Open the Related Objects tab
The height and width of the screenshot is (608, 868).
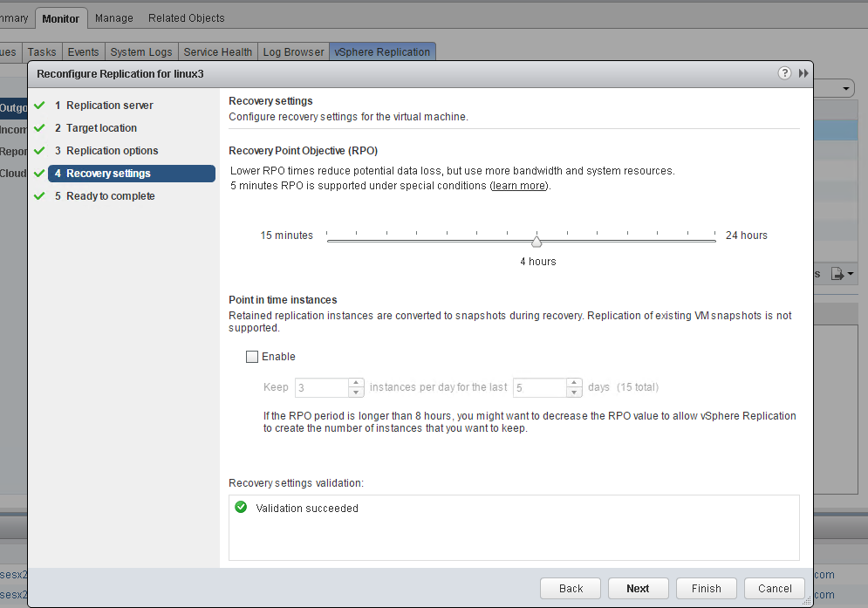pos(187,18)
